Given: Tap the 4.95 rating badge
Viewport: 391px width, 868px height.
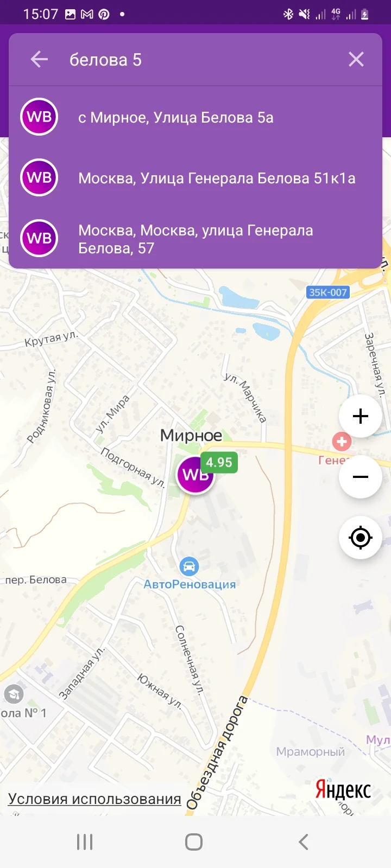Looking at the screenshot, I should coord(219,462).
